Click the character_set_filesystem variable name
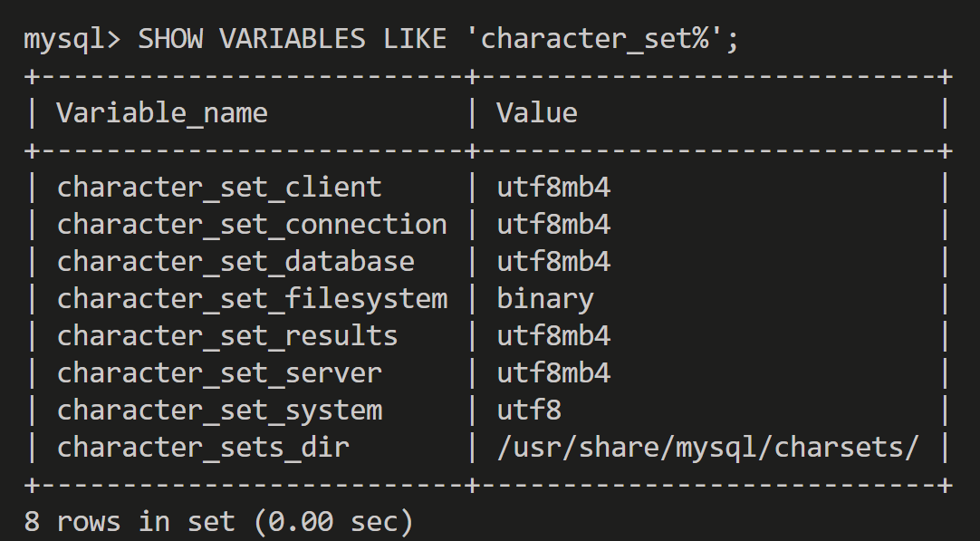This screenshot has width=980, height=541. coord(252,299)
